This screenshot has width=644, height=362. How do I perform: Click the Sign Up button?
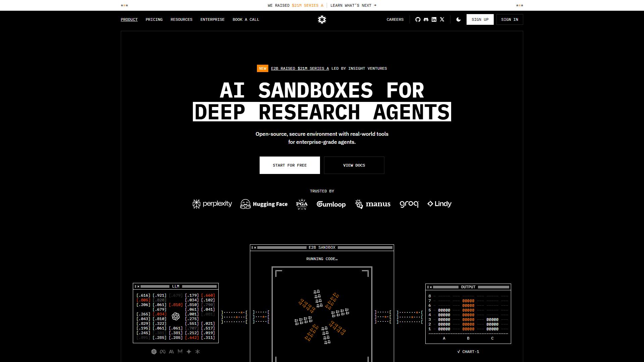click(480, 19)
